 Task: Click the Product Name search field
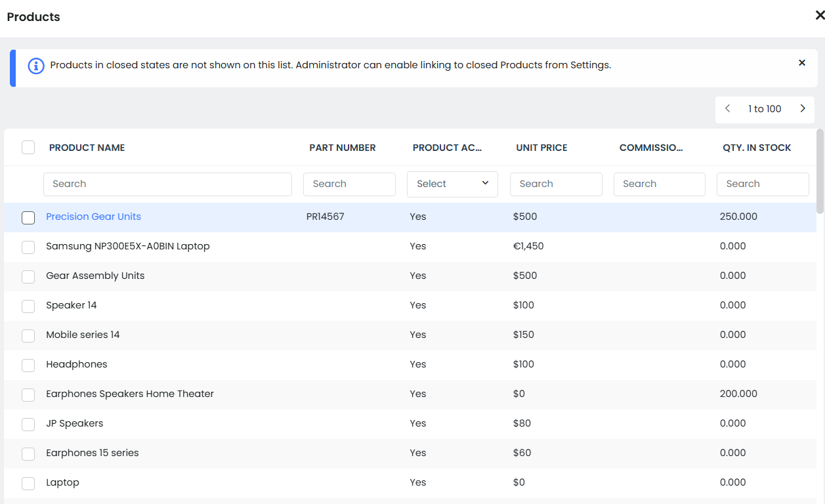click(x=167, y=184)
